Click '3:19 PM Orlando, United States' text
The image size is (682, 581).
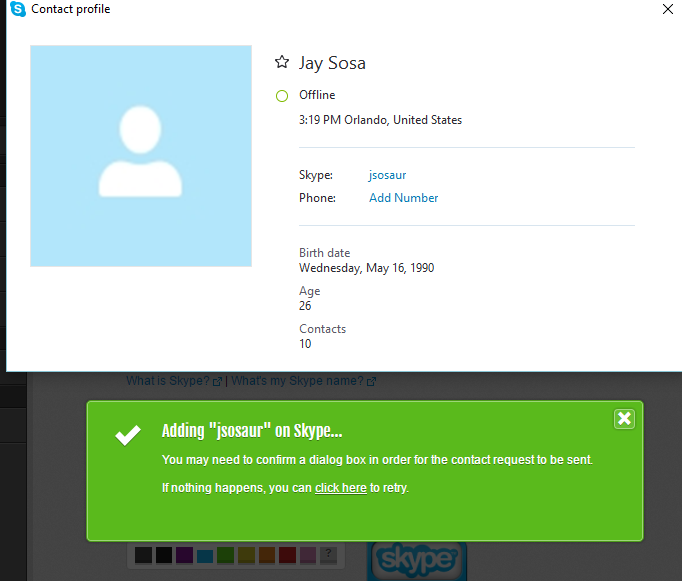(380, 120)
